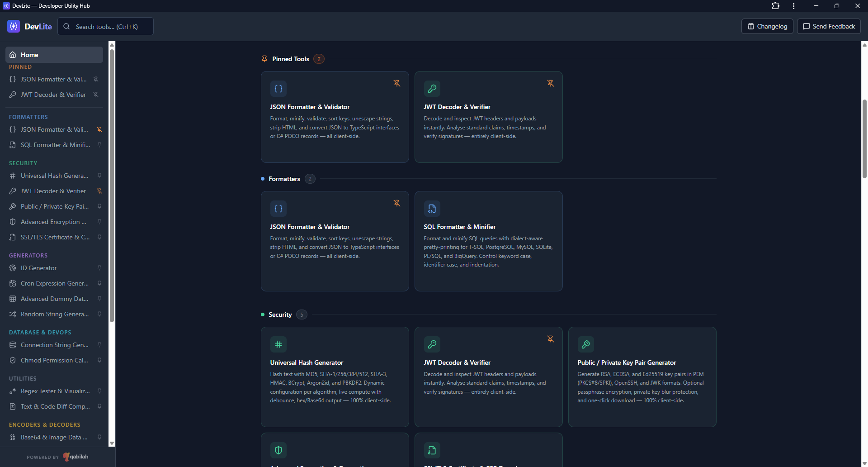Unpin JWT Decoder card in Security section
Viewport: 868px width, 467px height.
point(551,339)
